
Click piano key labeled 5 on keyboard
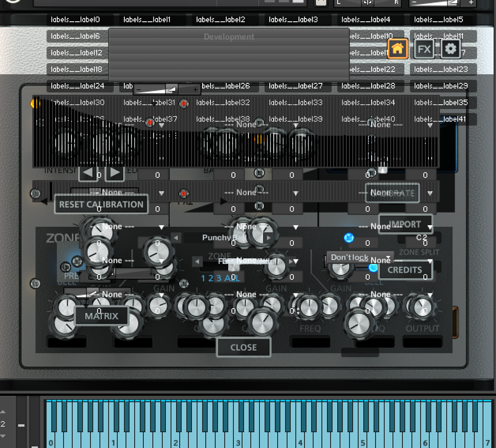363,440
